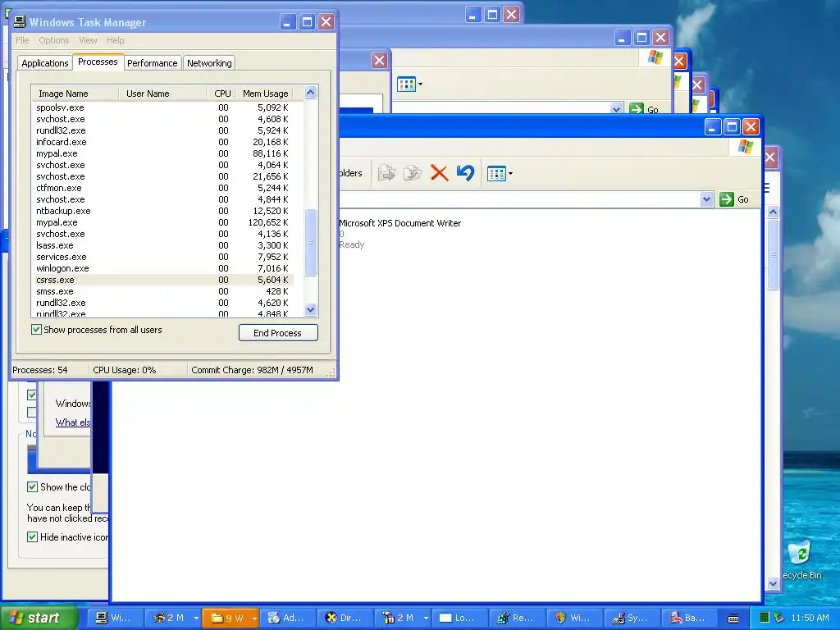840x630 pixels.
Task: Click the Views icon in the front Explorer window
Action: click(496, 174)
